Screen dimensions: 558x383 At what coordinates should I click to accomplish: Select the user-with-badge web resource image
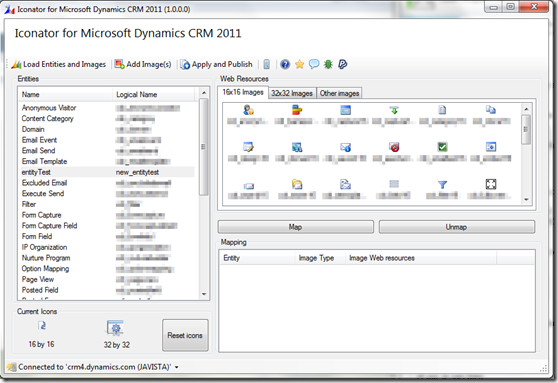coord(248,110)
